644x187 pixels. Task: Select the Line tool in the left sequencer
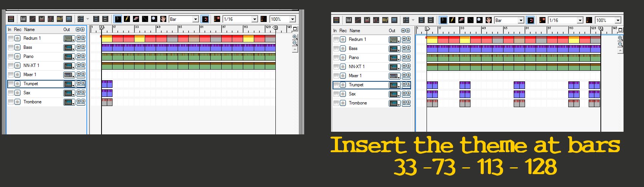tap(145, 19)
